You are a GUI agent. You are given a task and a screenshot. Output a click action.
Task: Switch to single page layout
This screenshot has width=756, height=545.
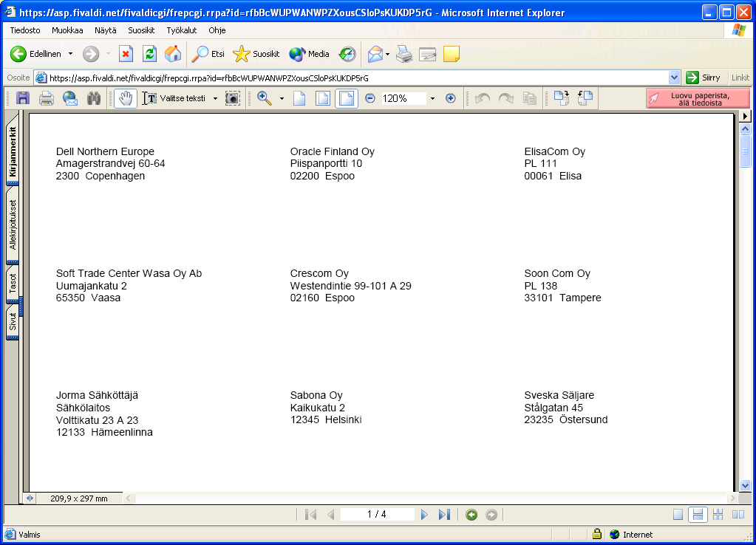click(678, 515)
